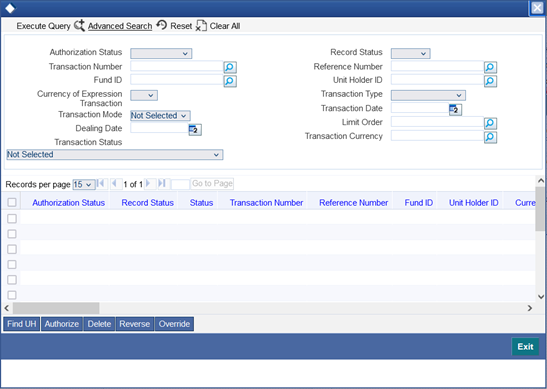The height and width of the screenshot is (389, 547).
Task: Click the Find UH button
Action: (x=22, y=324)
